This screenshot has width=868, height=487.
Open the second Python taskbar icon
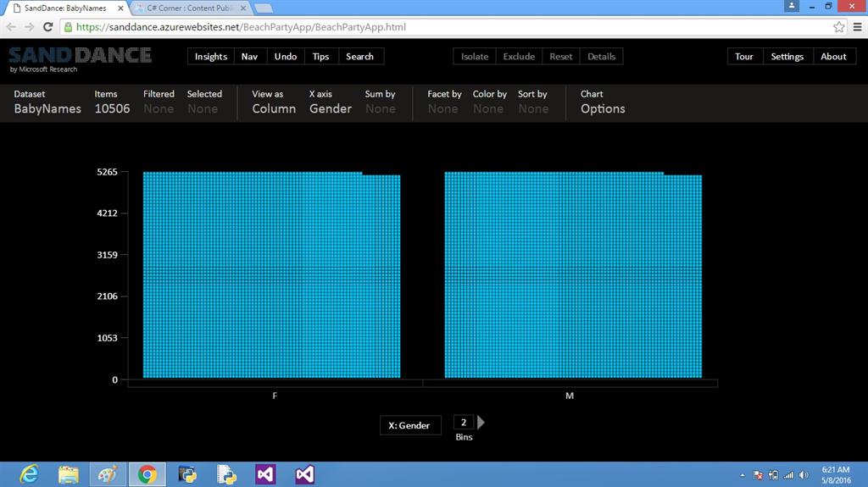226,474
